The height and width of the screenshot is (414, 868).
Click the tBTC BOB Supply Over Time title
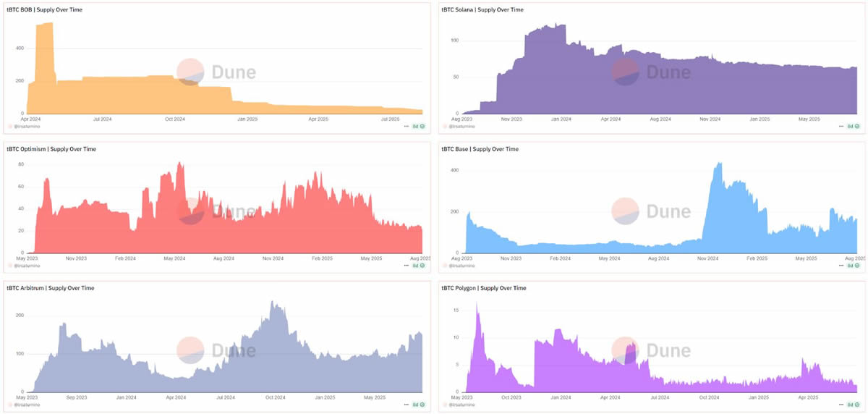[x=49, y=9]
